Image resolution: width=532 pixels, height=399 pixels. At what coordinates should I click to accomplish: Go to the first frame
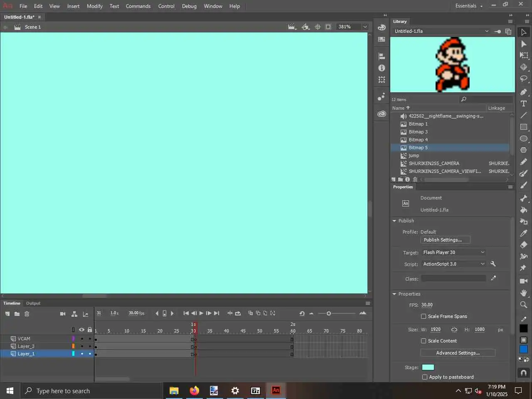point(186,313)
